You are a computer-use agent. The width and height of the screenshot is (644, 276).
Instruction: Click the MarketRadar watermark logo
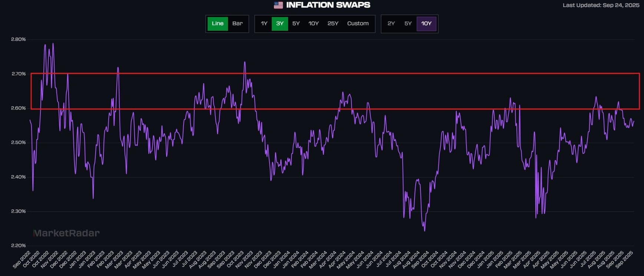coord(66,233)
